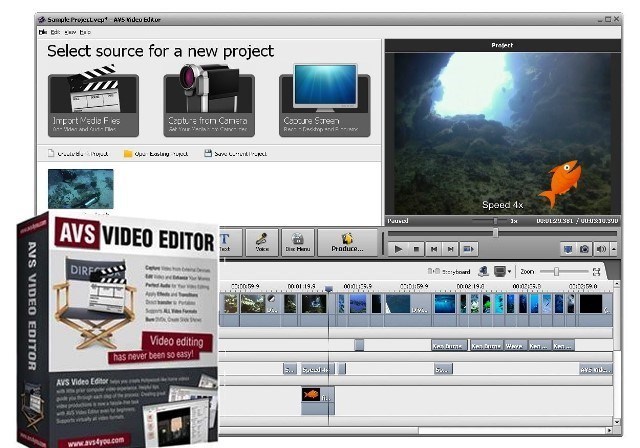Click the audio mixer icon beside Storyboard
Image resolution: width=640 pixels, height=448 pixels.
click(x=483, y=271)
